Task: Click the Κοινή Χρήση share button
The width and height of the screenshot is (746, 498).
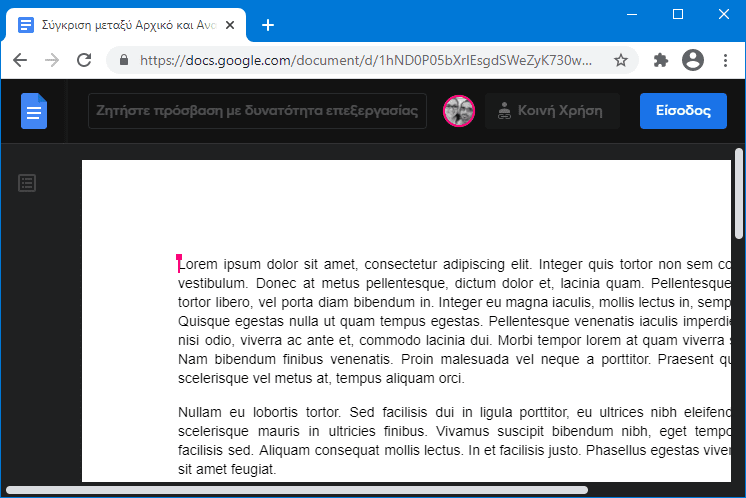Action: click(552, 111)
